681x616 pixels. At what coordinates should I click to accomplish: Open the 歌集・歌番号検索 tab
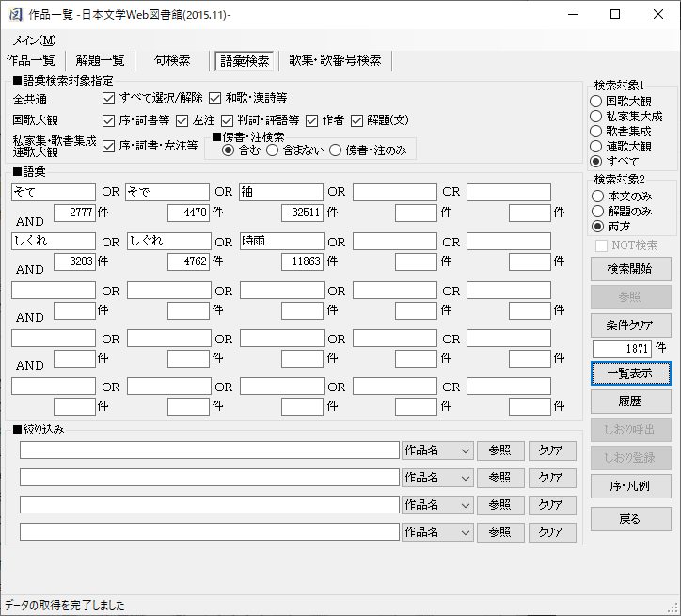335,60
